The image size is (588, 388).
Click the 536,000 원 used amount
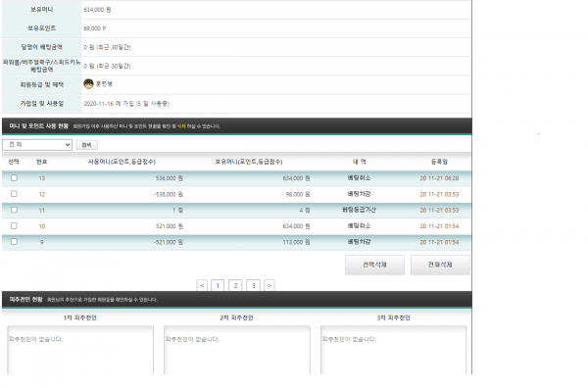point(170,178)
